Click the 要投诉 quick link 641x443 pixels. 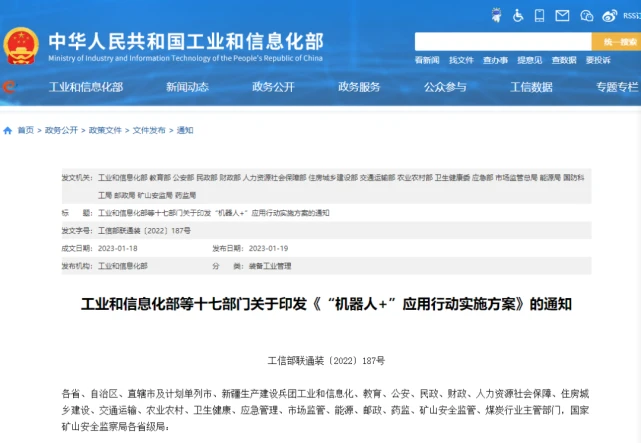[598, 60]
